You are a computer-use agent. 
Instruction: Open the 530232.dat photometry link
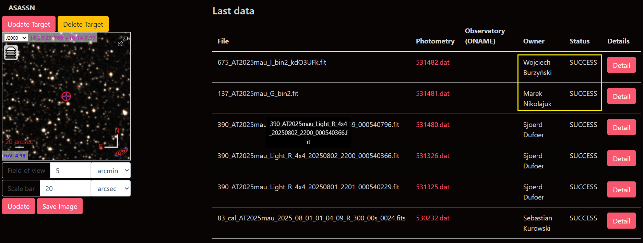(432, 218)
